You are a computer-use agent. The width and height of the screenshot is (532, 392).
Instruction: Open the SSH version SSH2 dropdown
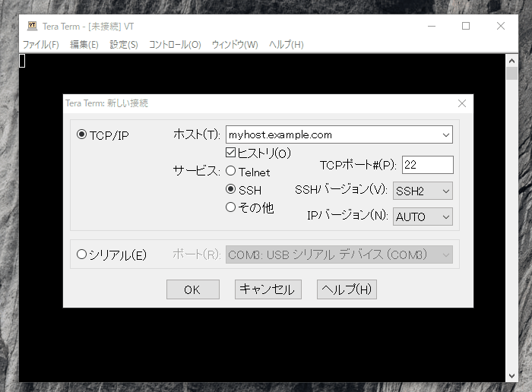pos(423,191)
